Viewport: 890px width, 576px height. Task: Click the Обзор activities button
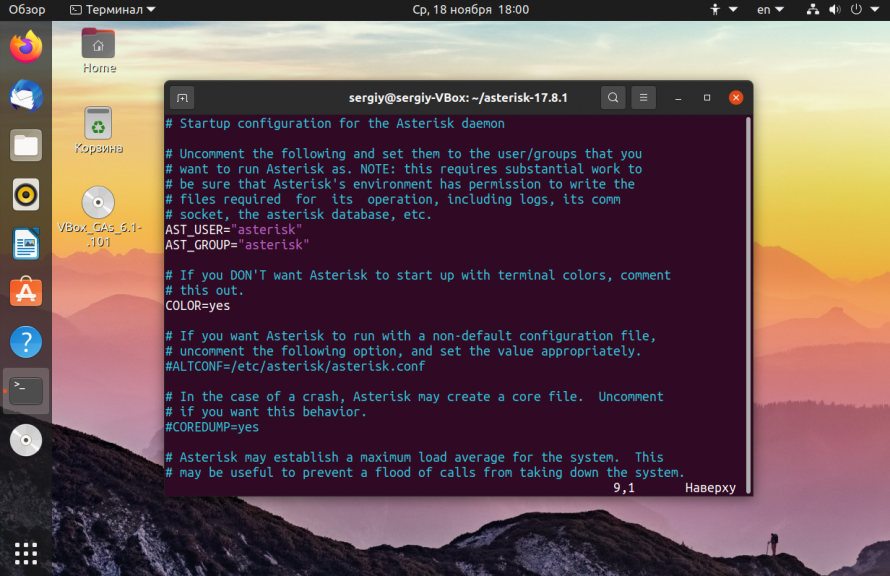[27, 10]
